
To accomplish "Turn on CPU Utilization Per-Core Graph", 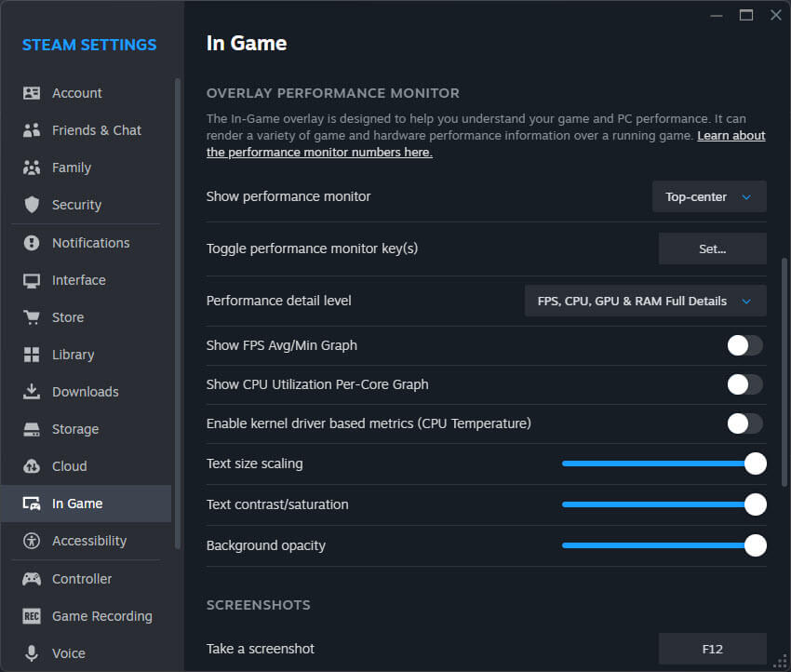I will pos(744,384).
